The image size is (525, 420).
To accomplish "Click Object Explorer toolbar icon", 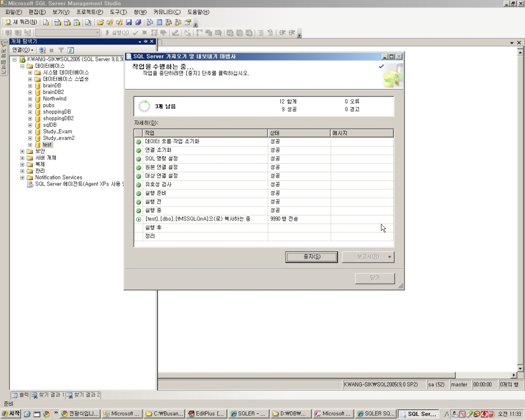I will tap(169, 23).
